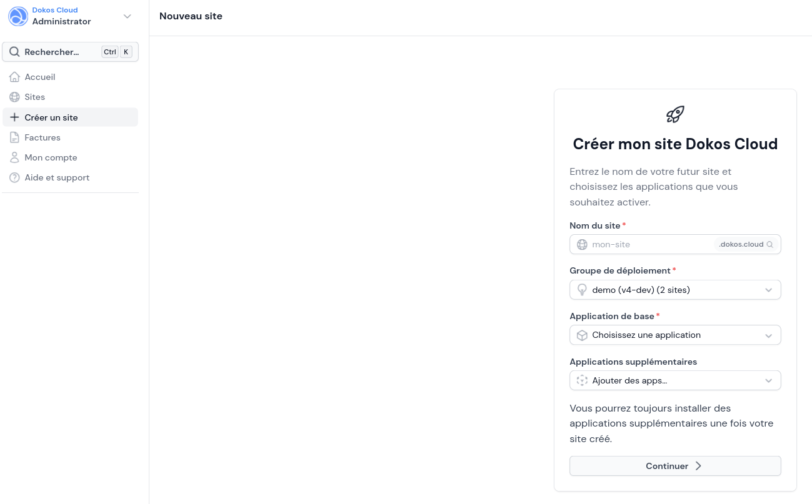Click the lightbulb icon in the deployment group field
Screen dimensions: 812x504
click(582, 290)
